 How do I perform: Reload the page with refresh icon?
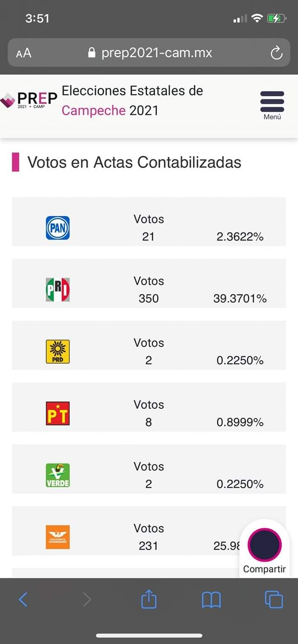(x=277, y=53)
